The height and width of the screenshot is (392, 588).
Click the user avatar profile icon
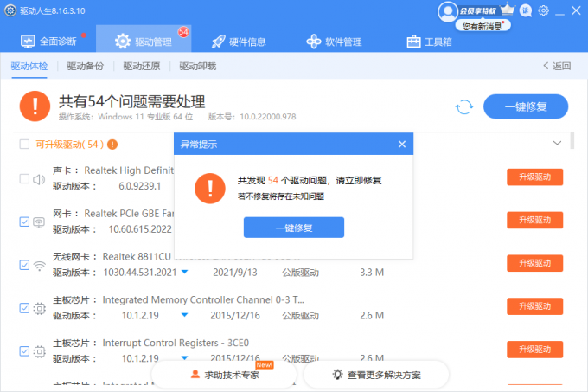(x=447, y=11)
